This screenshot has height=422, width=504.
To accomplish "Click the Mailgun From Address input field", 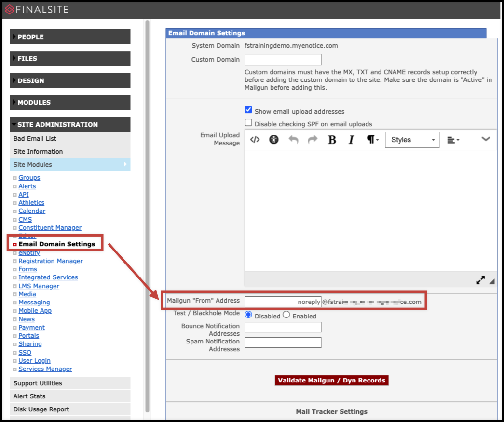I will [x=283, y=302].
